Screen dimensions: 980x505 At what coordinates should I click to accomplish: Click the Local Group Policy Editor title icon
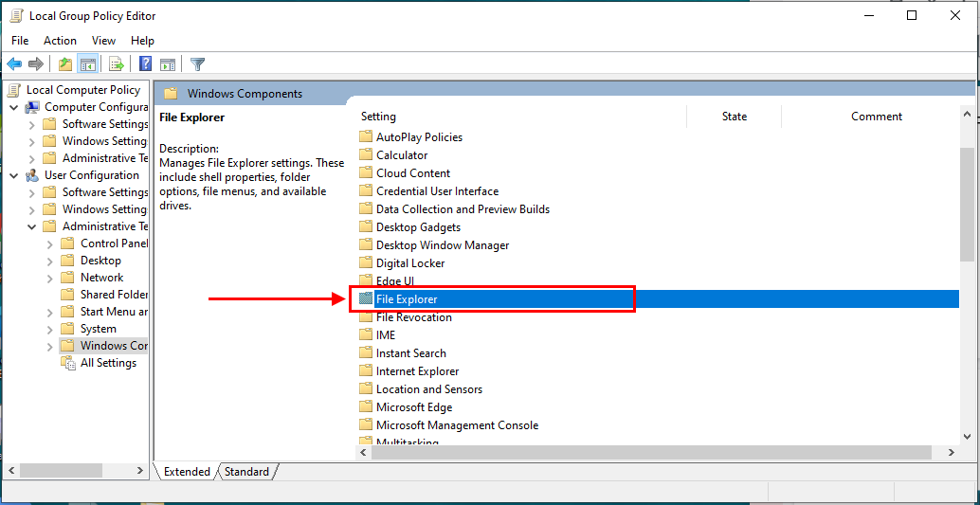pyautogui.click(x=17, y=15)
